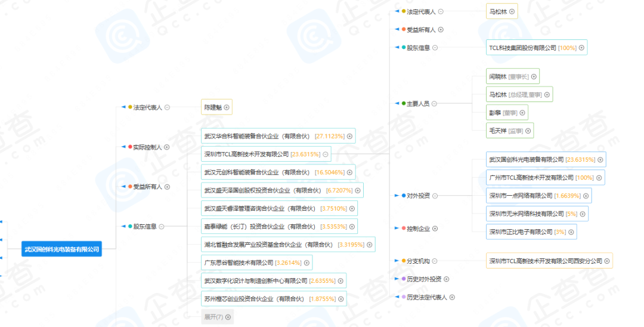
Task: Open shareholder 武汉华合科智能装备合伙企业 27.1123%
Action: tap(278, 136)
